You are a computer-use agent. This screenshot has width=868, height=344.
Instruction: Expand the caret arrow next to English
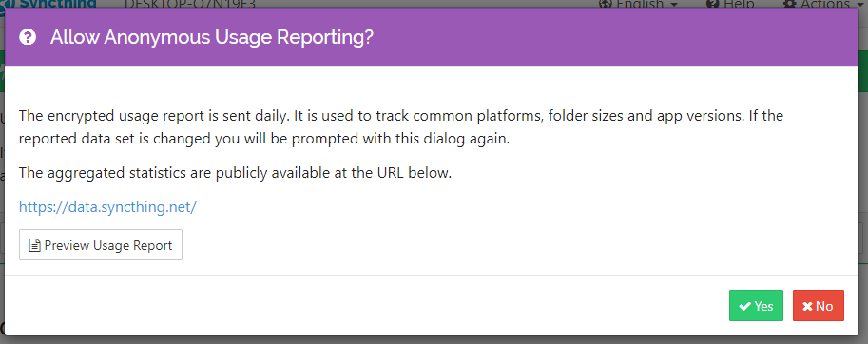tap(674, 5)
